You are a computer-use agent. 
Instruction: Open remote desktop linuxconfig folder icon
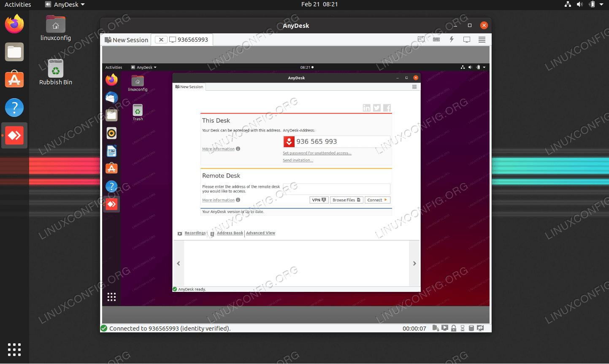point(138,83)
